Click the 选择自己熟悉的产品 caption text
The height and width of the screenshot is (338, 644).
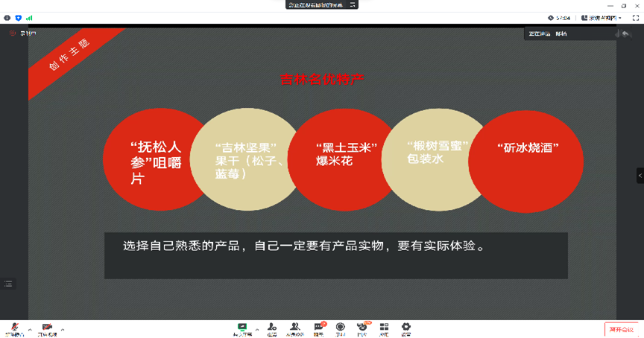pyautogui.click(x=304, y=246)
